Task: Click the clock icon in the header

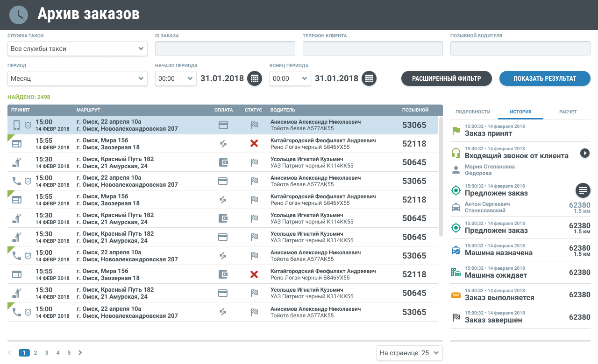Action: click(19, 14)
